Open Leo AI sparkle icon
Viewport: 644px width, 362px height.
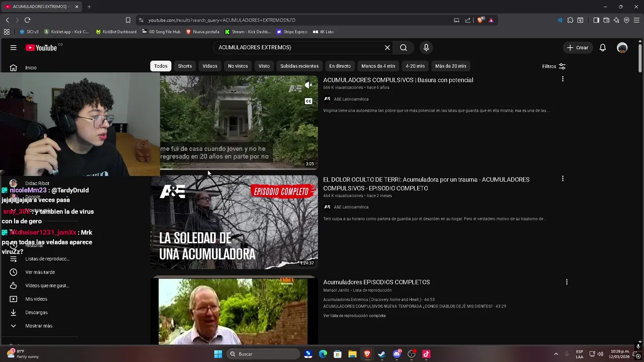point(616,20)
